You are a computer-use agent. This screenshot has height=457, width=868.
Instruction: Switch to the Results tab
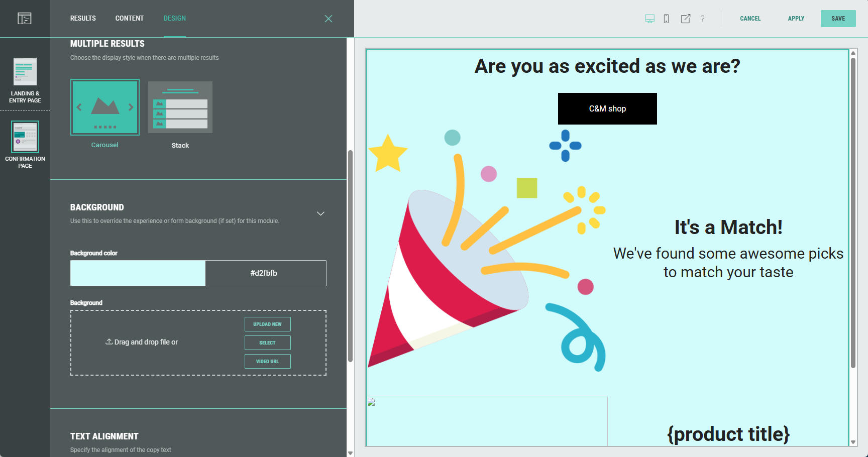(83, 19)
